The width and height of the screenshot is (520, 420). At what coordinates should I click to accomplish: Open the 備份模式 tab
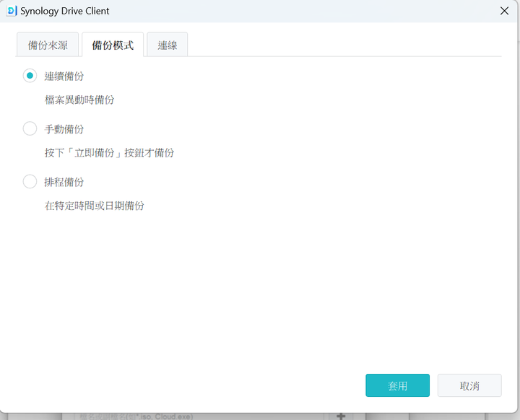point(113,45)
